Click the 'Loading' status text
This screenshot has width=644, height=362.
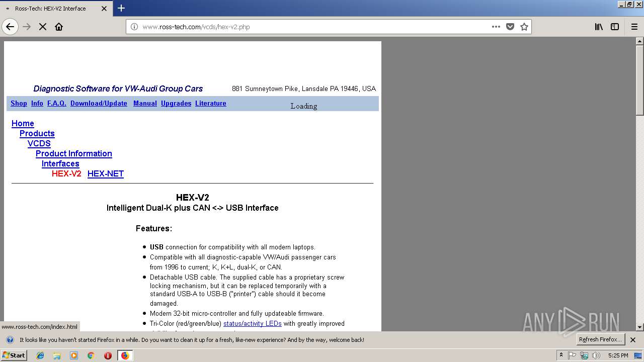tap(304, 106)
